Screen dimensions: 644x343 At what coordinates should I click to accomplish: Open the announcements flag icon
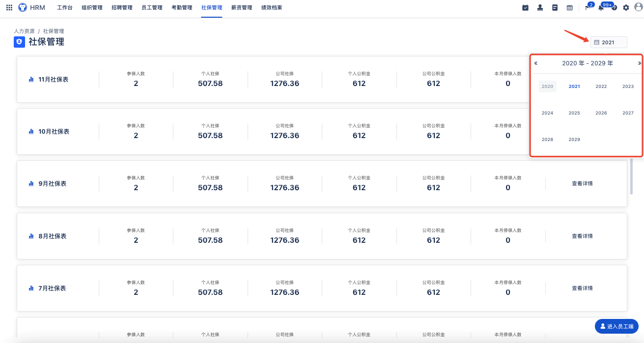[x=587, y=7]
